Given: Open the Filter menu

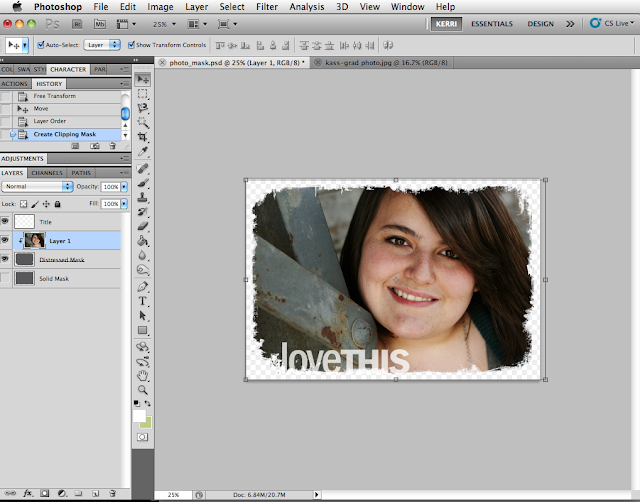Looking at the screenshot, I should click(266, 7).
